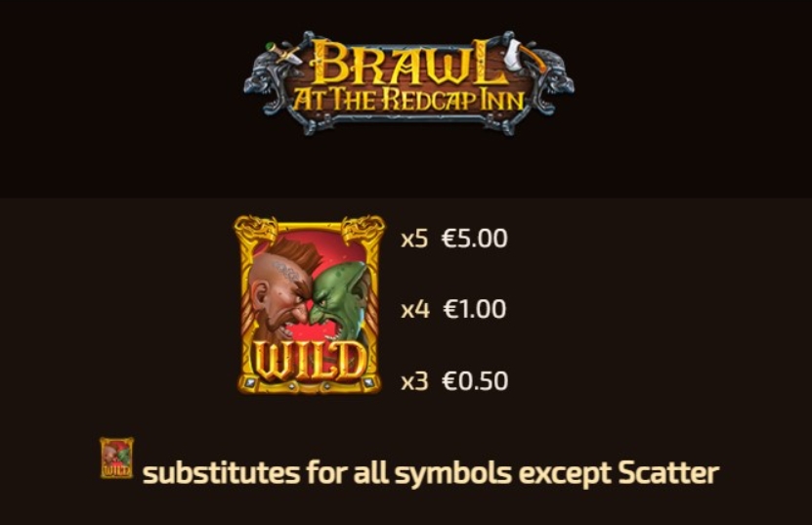Click the dagger icon on the logo

pyautogui.click(x=283, y=54)
